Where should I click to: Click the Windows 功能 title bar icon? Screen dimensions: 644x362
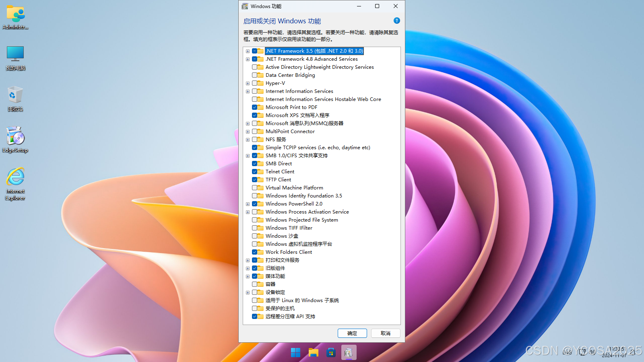click(245, 6)
